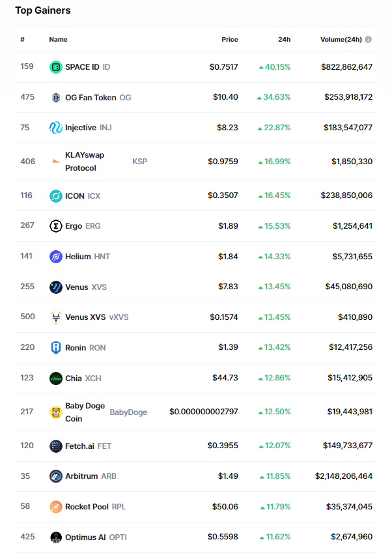Open the Fetch.ai FET coin link
This screenshot has height=557, width=392.
(x=79, y=446)
